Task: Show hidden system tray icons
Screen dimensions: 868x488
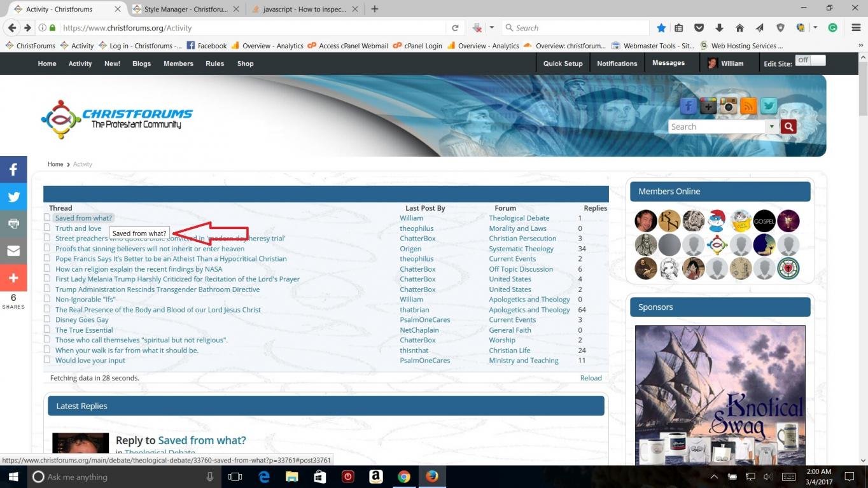Action: [714, 477]
